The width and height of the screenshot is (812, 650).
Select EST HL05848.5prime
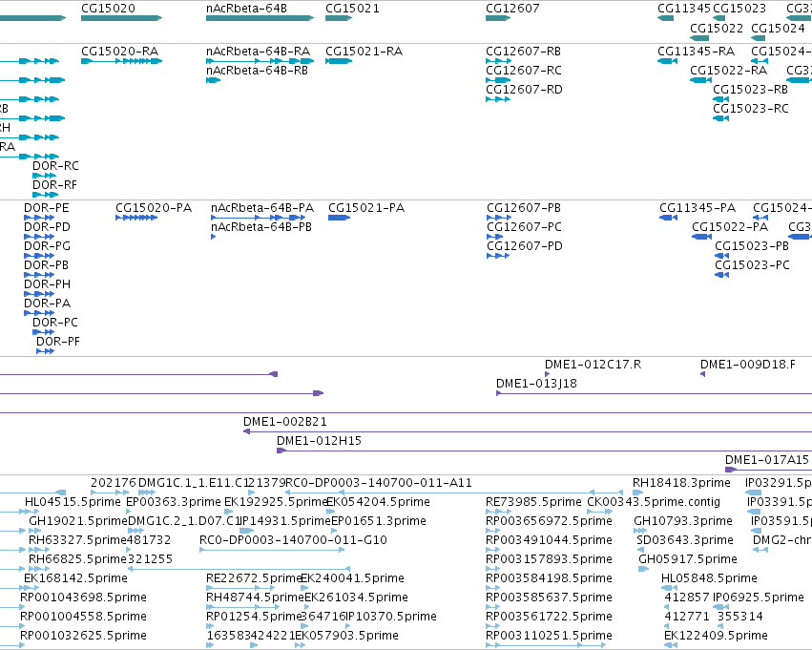709,578
